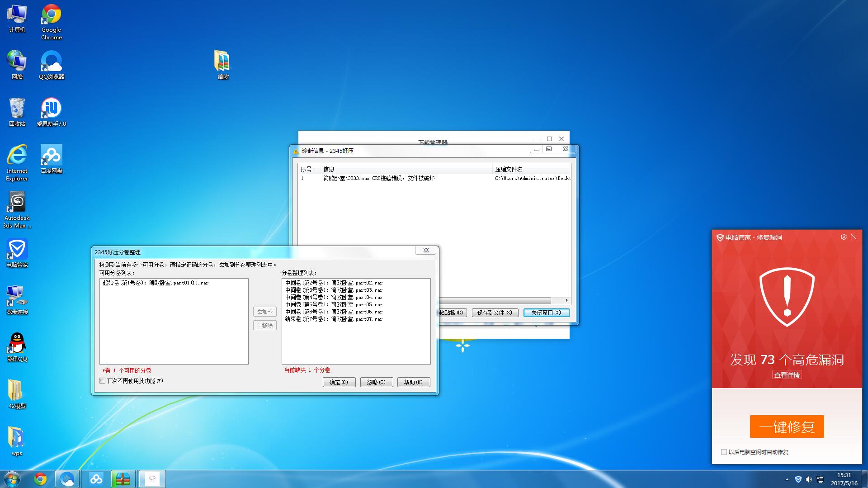Viewport: 868px width, 488px height.
Task: Click the 一键修复 button
Action: 787,426
